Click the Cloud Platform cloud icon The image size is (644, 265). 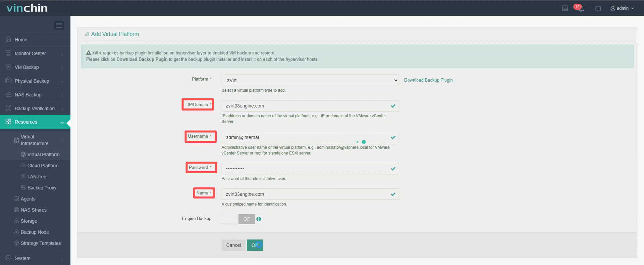23,165
